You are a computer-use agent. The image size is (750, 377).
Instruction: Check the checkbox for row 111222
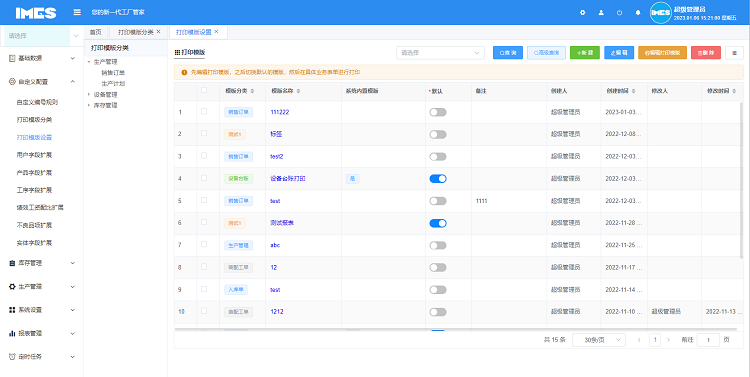[204, 111]
